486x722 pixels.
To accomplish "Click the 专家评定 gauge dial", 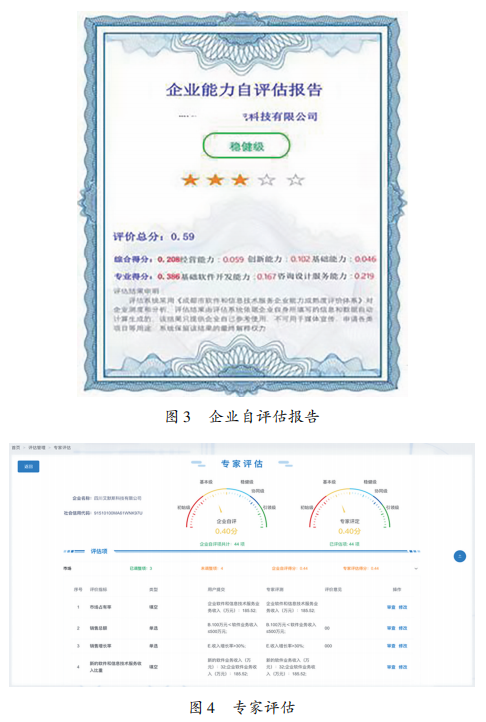I will pos(349,508).
